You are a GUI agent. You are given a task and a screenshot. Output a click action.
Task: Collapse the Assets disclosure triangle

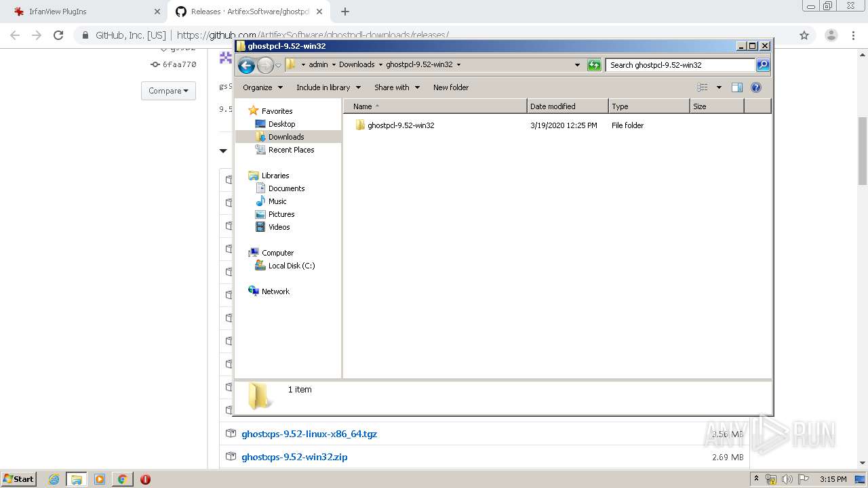pyautogui.click(x=223, y=150)
